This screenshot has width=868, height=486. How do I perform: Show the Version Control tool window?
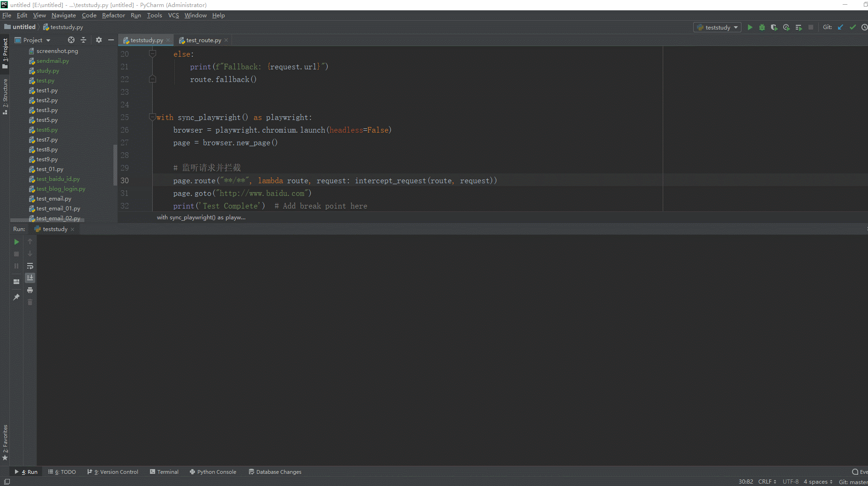113,472
